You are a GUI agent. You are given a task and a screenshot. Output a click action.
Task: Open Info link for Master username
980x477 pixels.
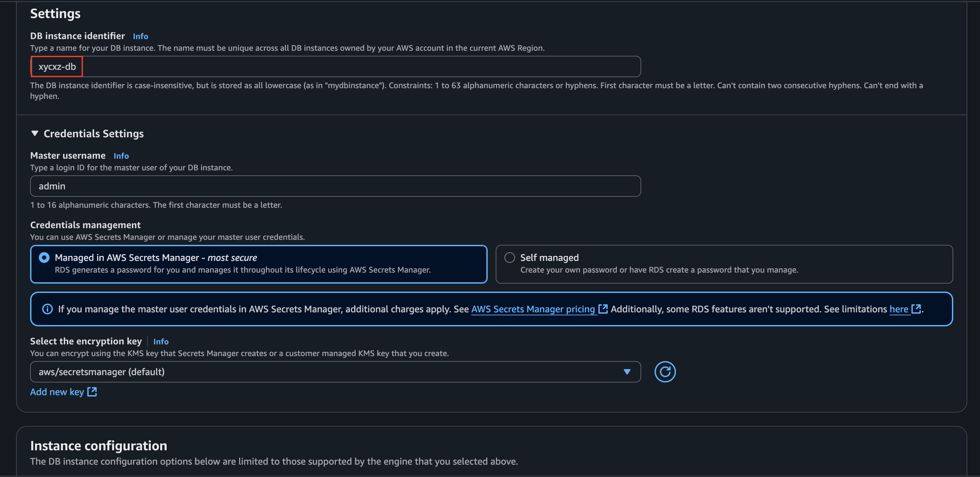(x=121, y=156)
